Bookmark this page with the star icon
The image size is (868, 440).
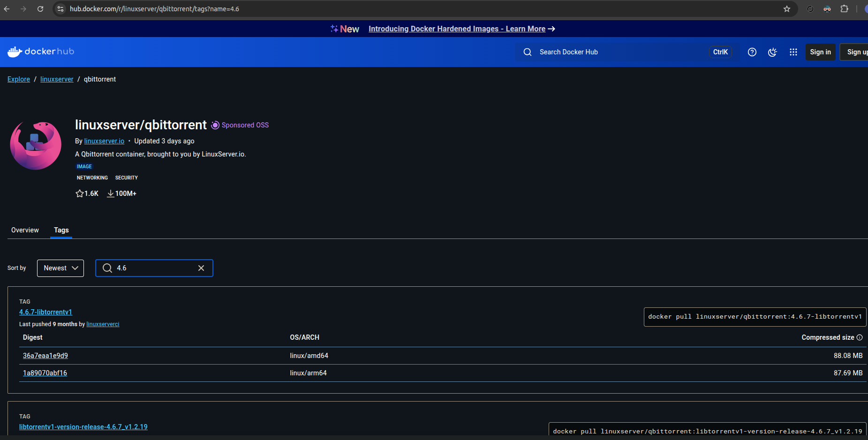(787, 9)
